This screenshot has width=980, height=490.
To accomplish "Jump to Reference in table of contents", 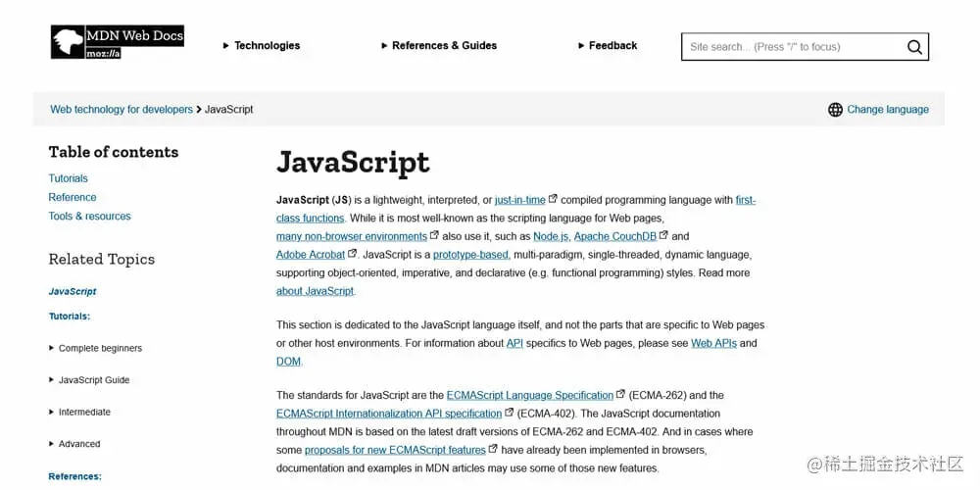I will (73, 197).
